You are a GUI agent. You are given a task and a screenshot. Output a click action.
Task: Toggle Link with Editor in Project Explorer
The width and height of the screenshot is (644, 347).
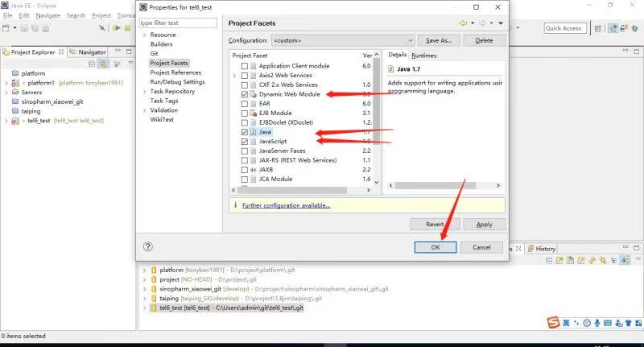click(x=103, y=64)
